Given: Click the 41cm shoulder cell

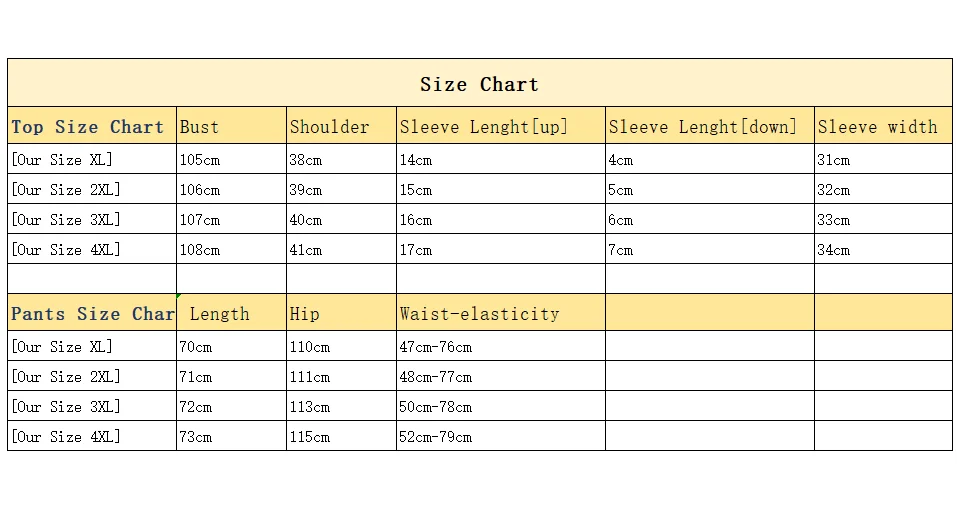Looking at the screenshot, I should pos(341,250).
